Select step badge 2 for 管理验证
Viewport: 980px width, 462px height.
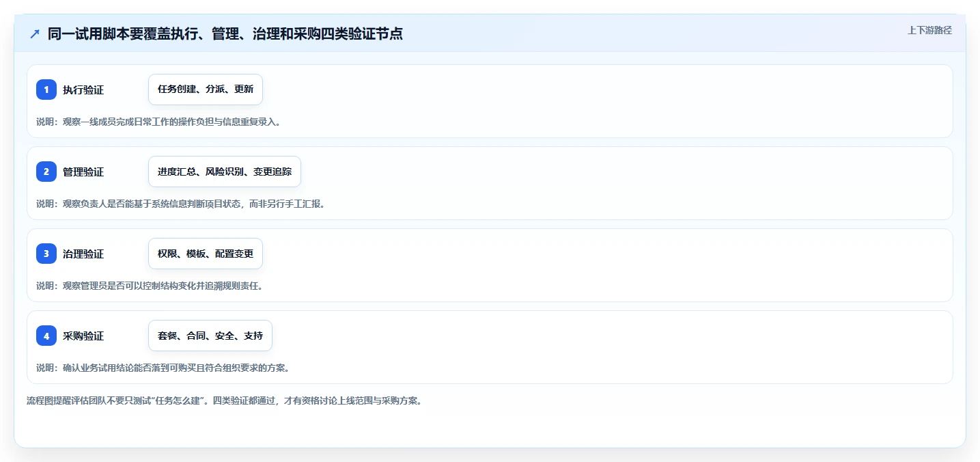click(x=46, y=172)
